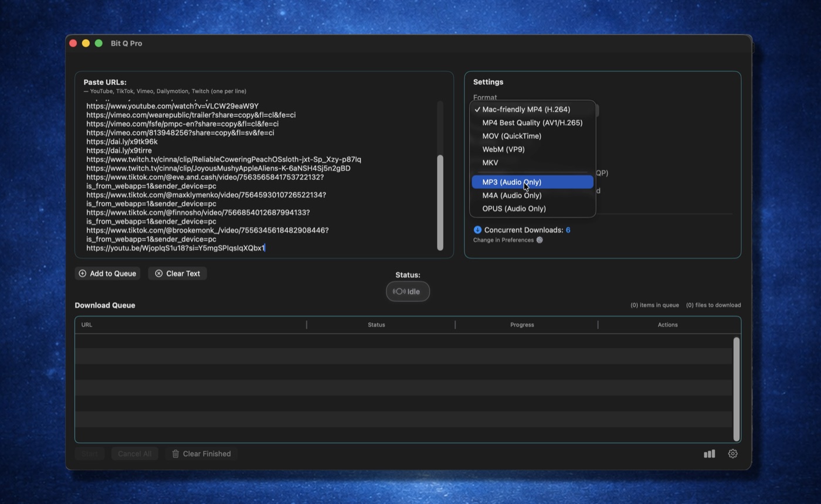Viewport: 821px width, 504px height.
Task: Click the Actions column header
Action: pyautogui.click(x=667, y=325)
